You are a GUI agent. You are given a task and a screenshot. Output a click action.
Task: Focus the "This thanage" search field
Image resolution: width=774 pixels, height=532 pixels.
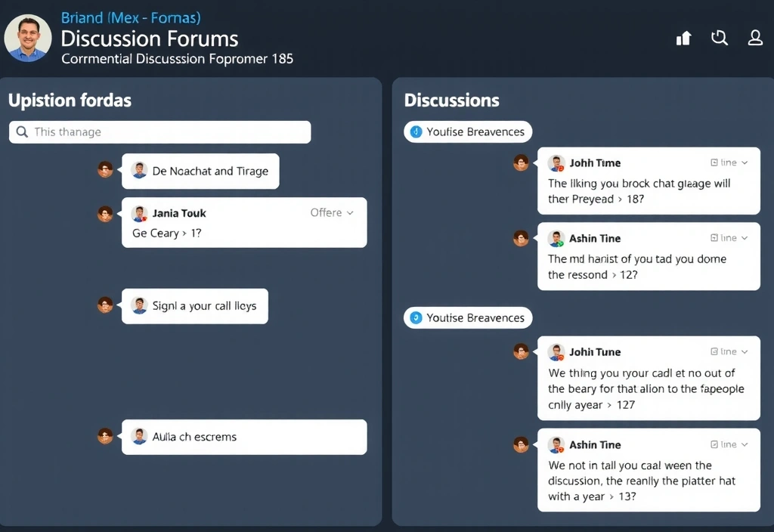(166, 131)
